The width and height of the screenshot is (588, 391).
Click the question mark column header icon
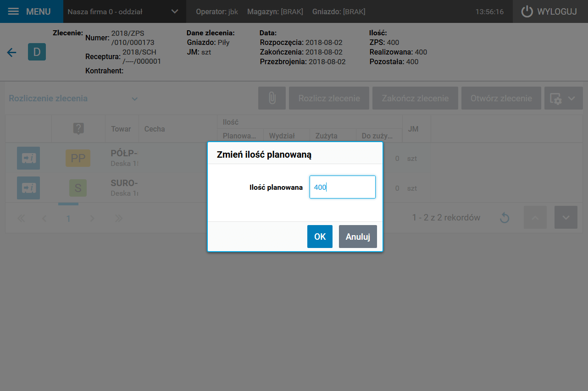click(78, 129)
